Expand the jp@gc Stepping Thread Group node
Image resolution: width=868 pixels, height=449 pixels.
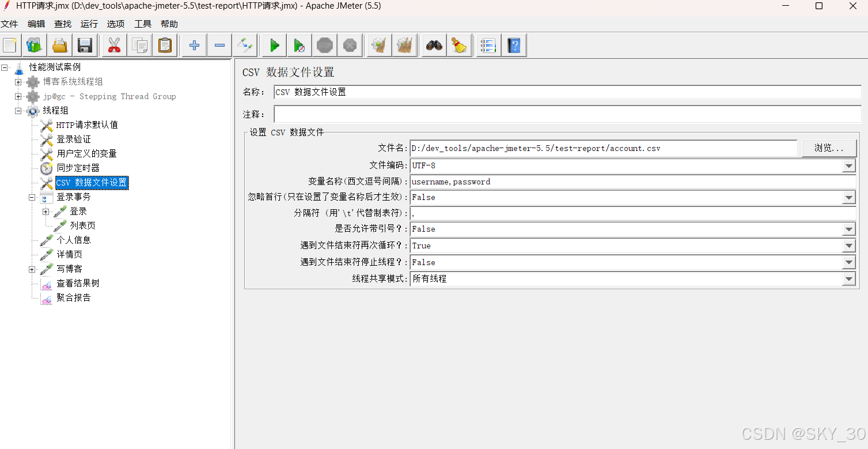coord(18,96)
